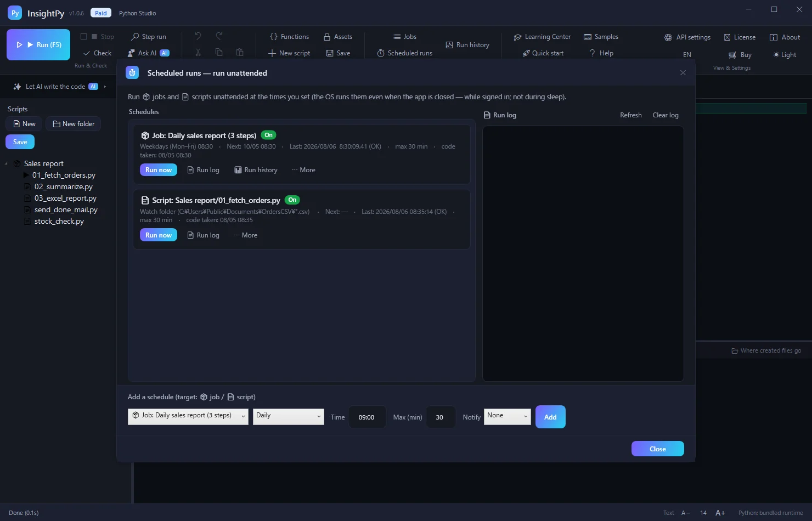812x521 pixels.
Task: Open the Jobs list
Action: point(404,37)
